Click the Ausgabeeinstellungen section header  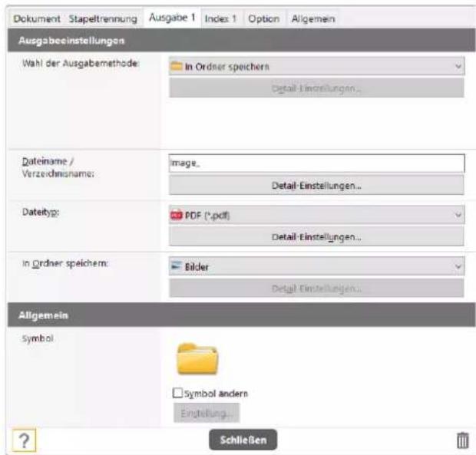tap(242, 41)
